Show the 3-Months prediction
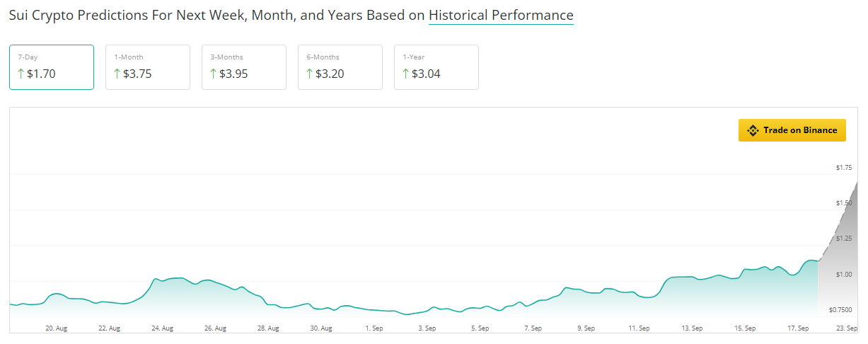 pos(244,67)
